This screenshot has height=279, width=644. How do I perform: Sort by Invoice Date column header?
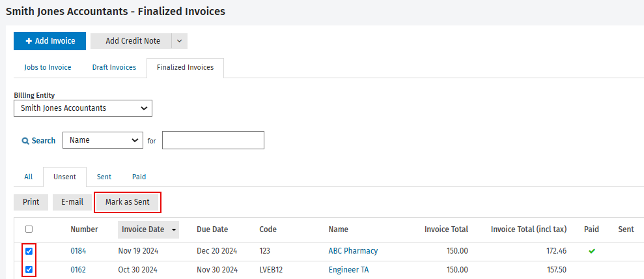coord(148,229)
